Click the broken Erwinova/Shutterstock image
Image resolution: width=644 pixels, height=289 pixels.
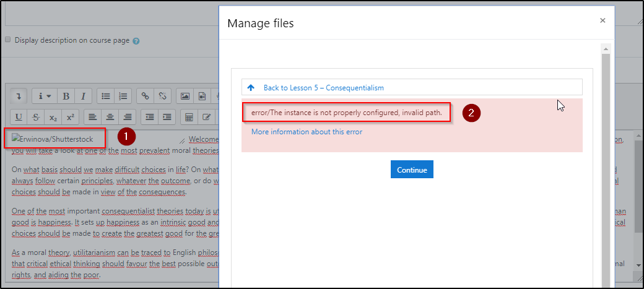point(53,139)
